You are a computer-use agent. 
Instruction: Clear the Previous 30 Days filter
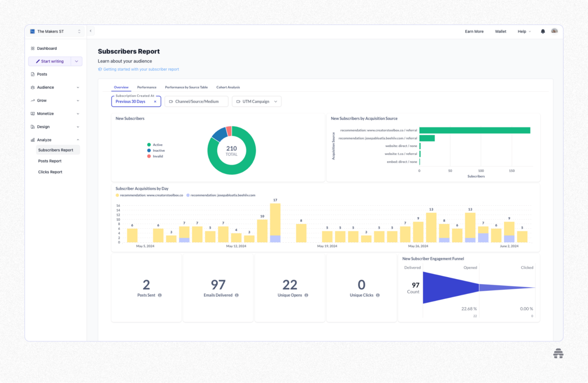(155, 101)
